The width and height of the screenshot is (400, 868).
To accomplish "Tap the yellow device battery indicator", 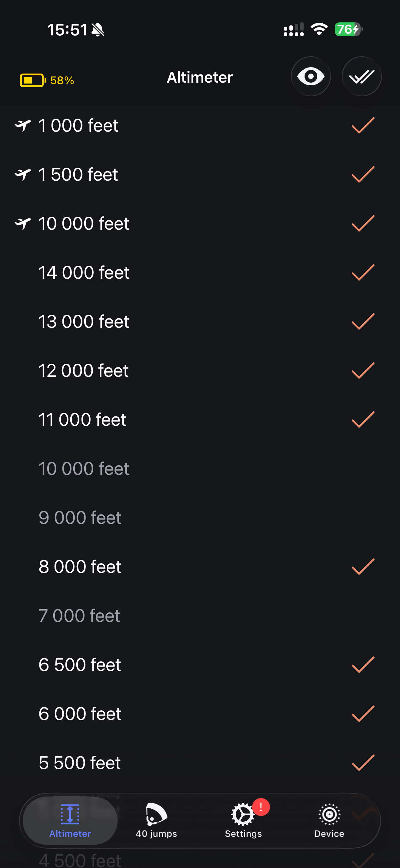I will tap(47, 80).
